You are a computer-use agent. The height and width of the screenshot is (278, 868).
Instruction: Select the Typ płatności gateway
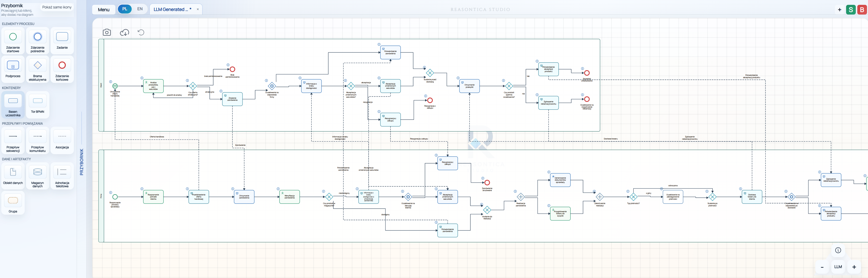coord(633,197)
